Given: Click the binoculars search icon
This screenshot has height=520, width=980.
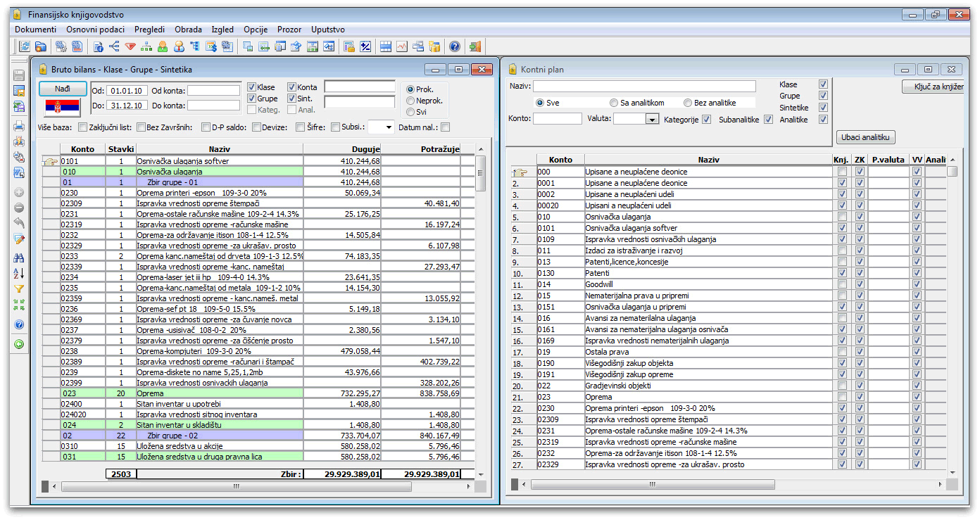Looking at the screenshot, I should click(19, 258).
